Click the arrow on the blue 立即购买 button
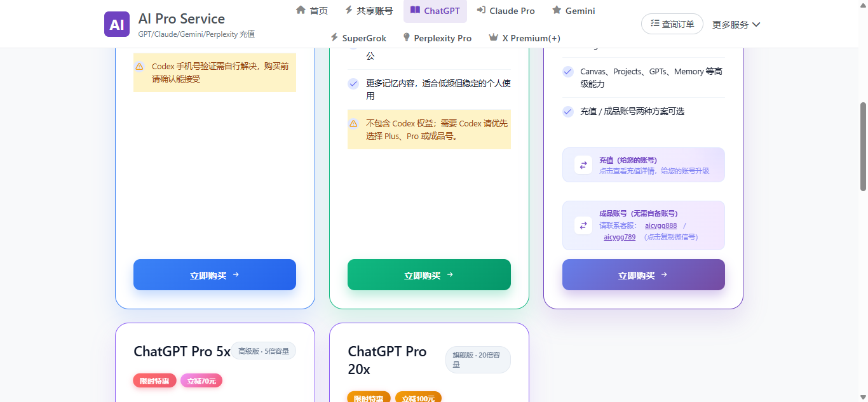868x402 pixels. pos(236,275)
